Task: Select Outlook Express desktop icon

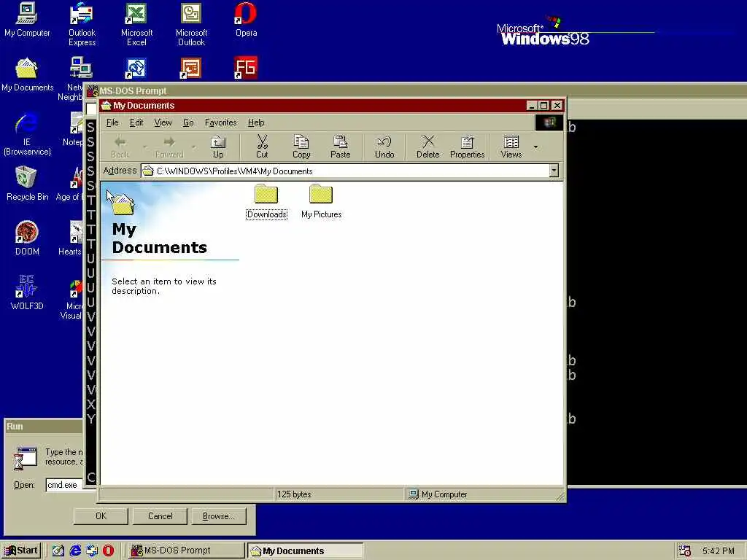Action: pos(82,24)
